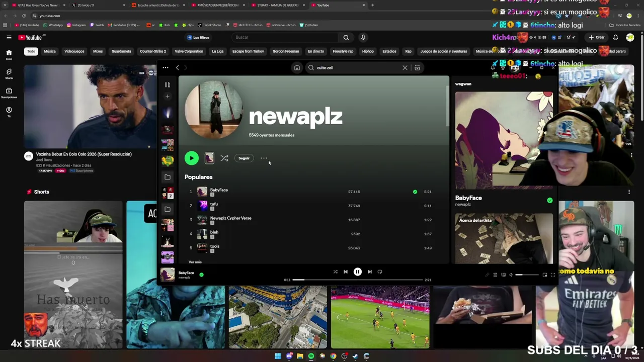Mute Spotify with the speaker icon

click(511, 275)
